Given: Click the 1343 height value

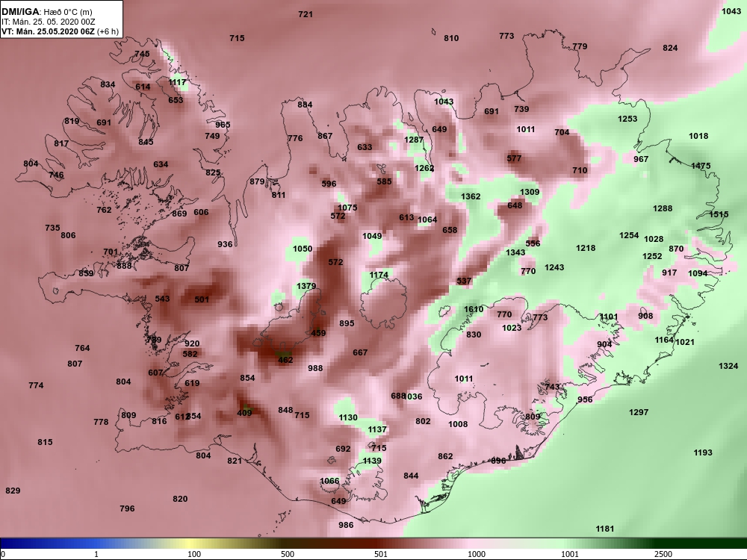Looking at the screenshot, I should [515, 252].
